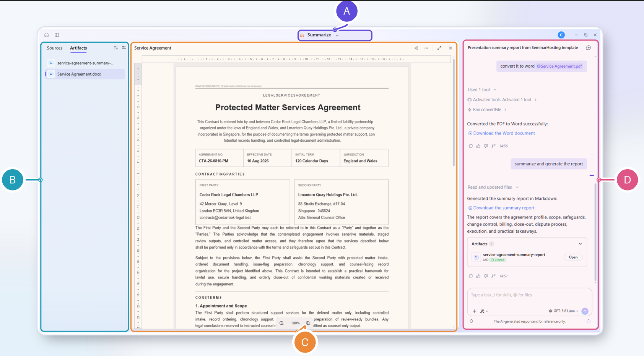Viewport: 644px width, 356px height.
Task: Send the message with the arrow button
Action: tap(585, 311)
